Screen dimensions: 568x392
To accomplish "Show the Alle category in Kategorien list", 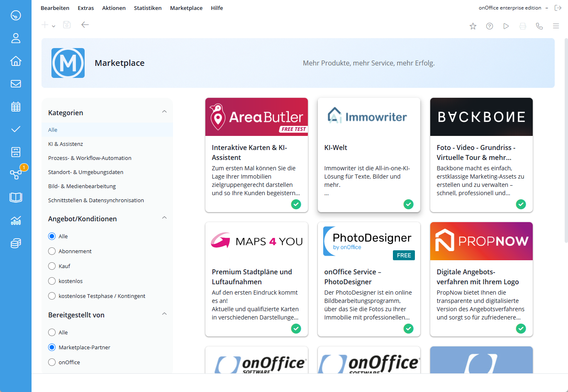I will pos(107,130).
